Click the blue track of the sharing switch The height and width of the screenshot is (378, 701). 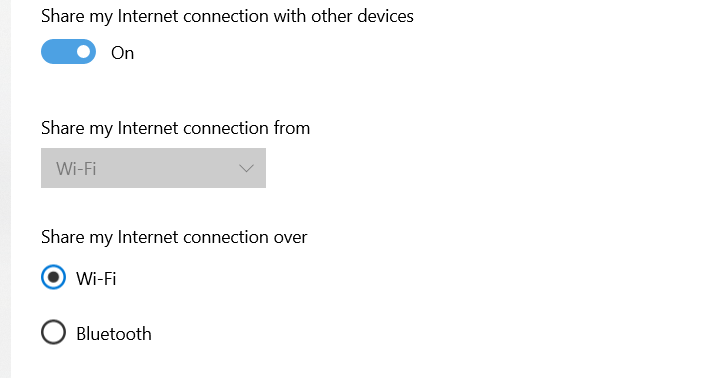pos(58,52)
